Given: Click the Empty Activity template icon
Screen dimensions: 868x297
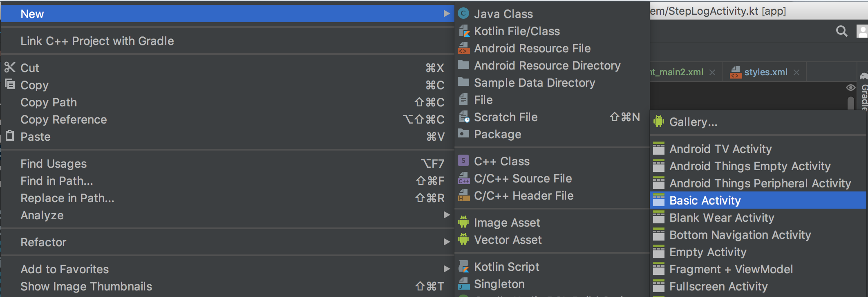Looking at the screenshot, I should coord(658,251).
